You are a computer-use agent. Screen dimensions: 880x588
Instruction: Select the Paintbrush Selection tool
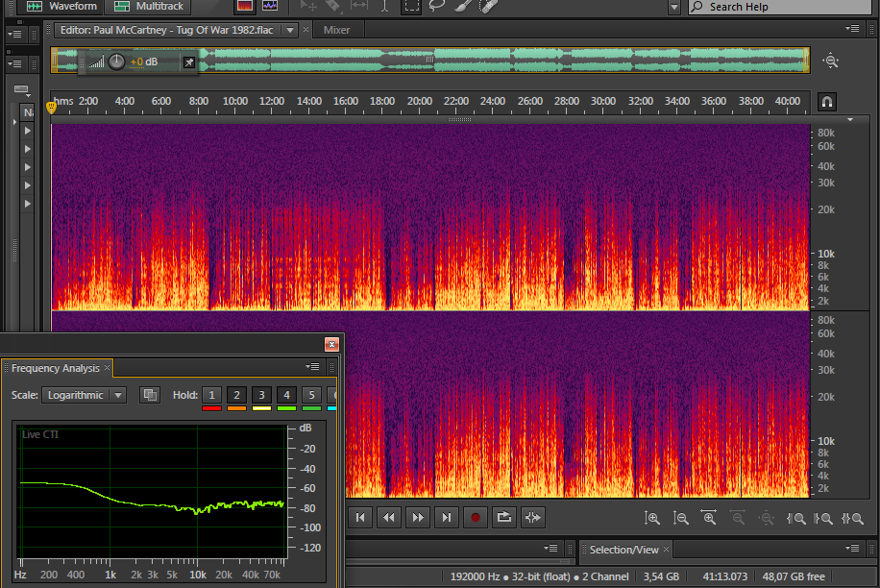[x=462, y=6]
